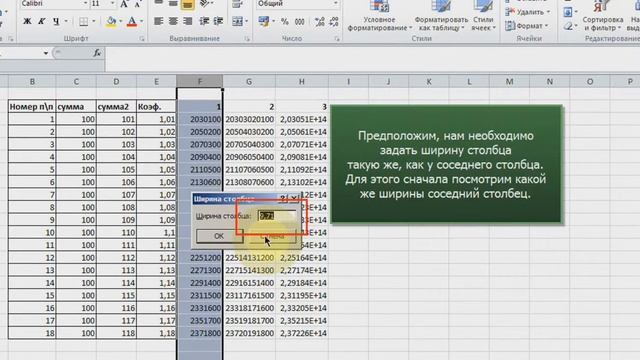This screenshot has height=360, width=640.
Task: Click cell with value 1,18
Action: 156,333
